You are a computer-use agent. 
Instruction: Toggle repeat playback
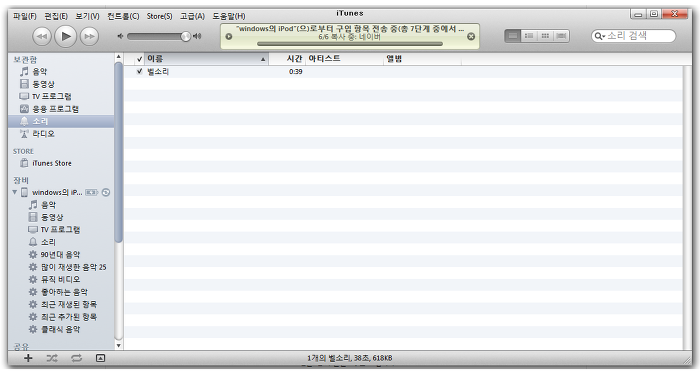click(x=76, y=358)
